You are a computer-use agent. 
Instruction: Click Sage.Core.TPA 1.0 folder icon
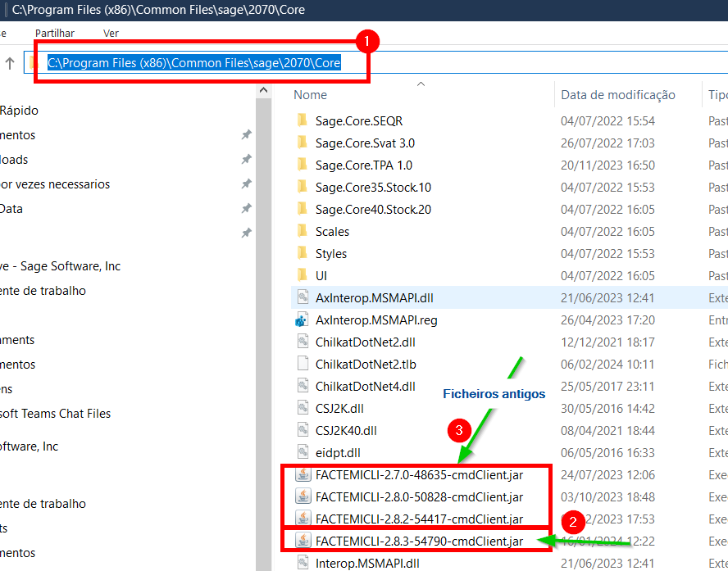[303, 165]
